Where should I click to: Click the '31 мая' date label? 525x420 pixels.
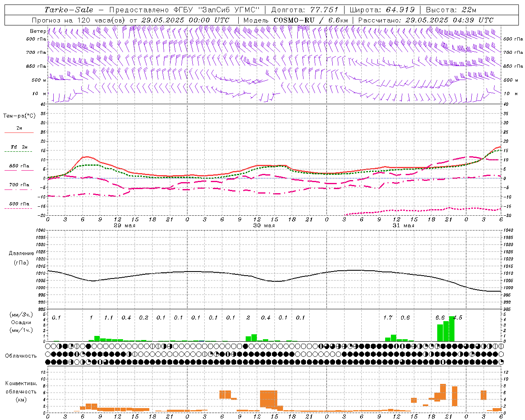point(403,226)
